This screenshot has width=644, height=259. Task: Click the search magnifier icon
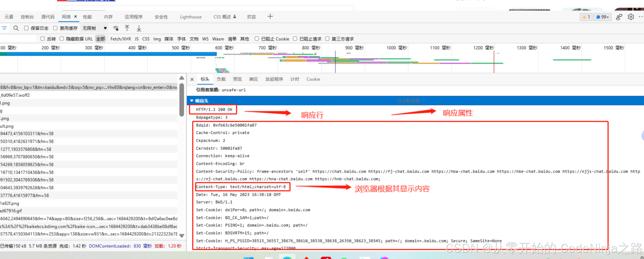pyautogui.click(x=16, y=28)
